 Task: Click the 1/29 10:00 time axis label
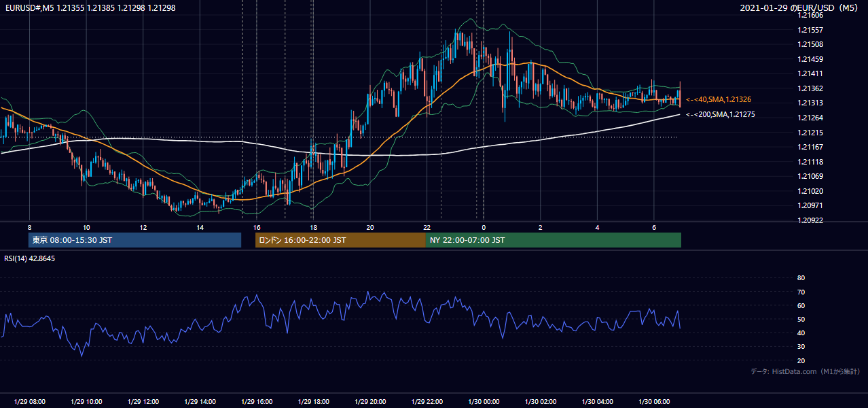86,402
